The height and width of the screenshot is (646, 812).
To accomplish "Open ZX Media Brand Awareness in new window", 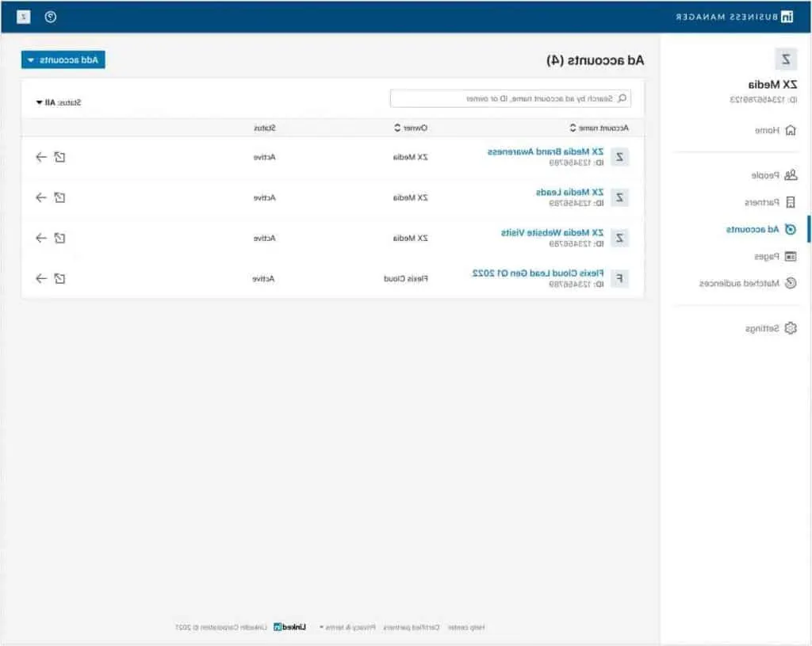I will [x=60, y=157].
